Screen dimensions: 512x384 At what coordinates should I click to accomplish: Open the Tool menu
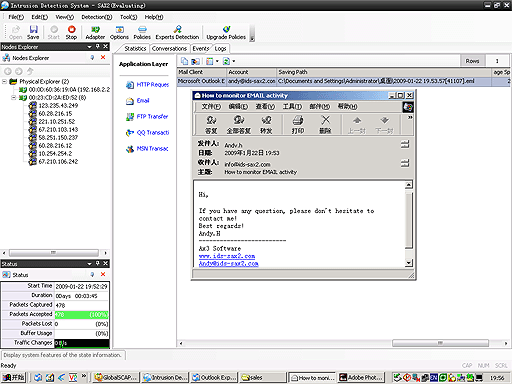(128, 17)
